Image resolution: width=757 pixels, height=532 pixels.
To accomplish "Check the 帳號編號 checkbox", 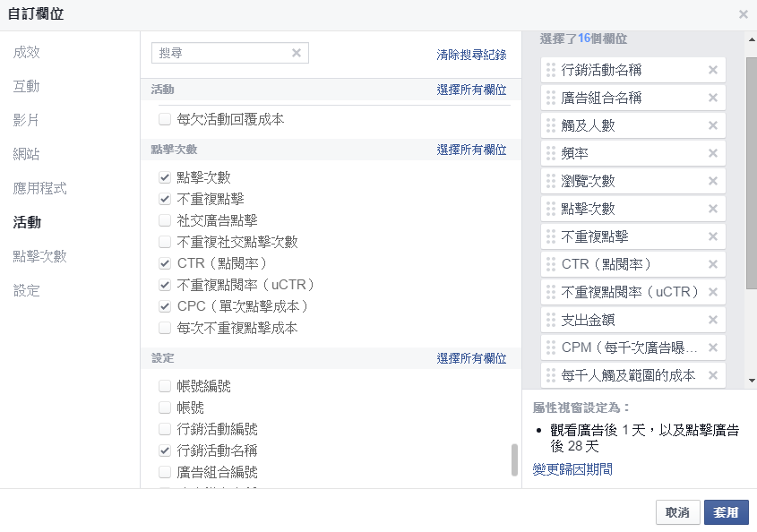I will pos(165,386).
